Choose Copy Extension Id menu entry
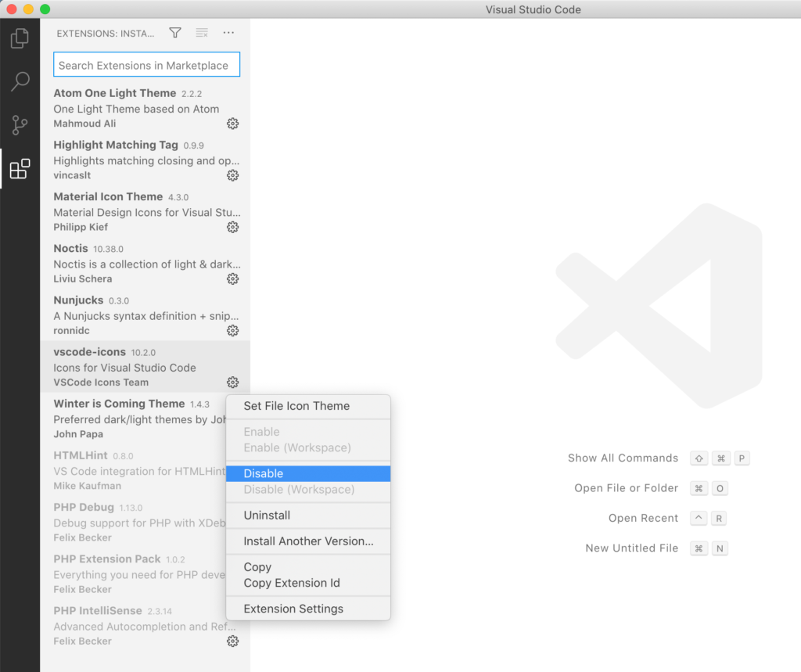Screen dimensions: 801x672 tap(308, 583)
